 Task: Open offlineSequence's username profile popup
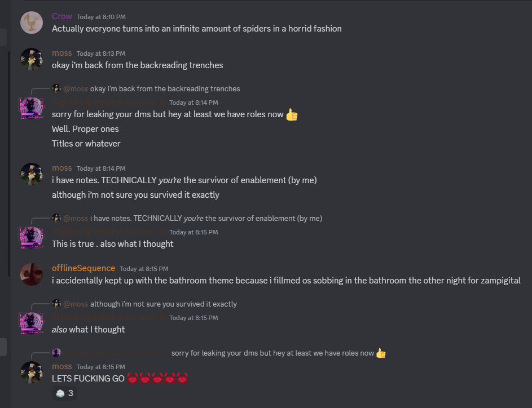83,268
